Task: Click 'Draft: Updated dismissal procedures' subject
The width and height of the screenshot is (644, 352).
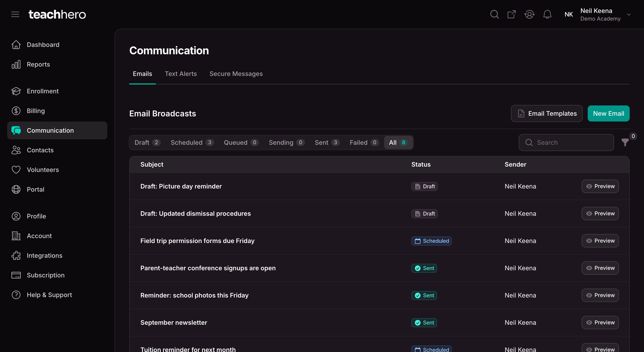Action: (x=195, y=214)
